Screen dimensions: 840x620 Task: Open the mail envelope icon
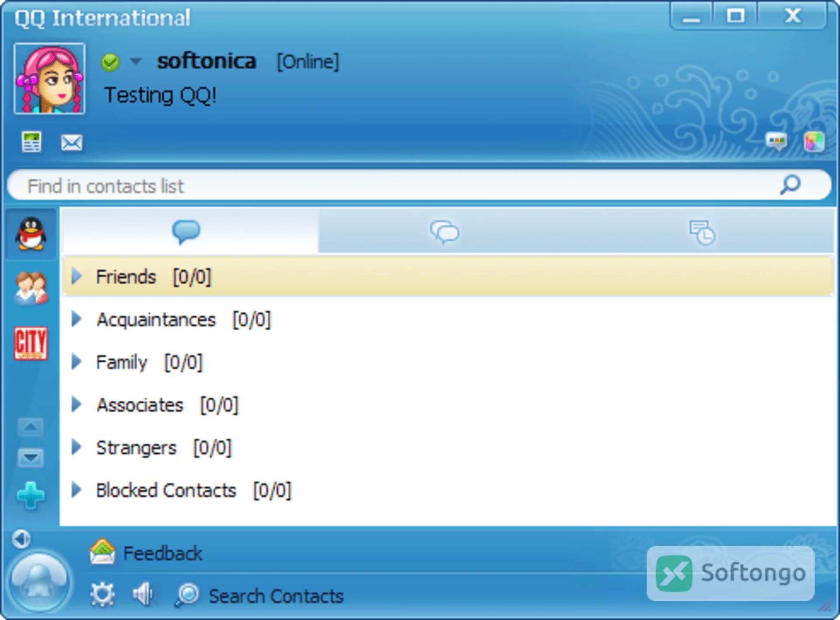click(x=71, y=143)
